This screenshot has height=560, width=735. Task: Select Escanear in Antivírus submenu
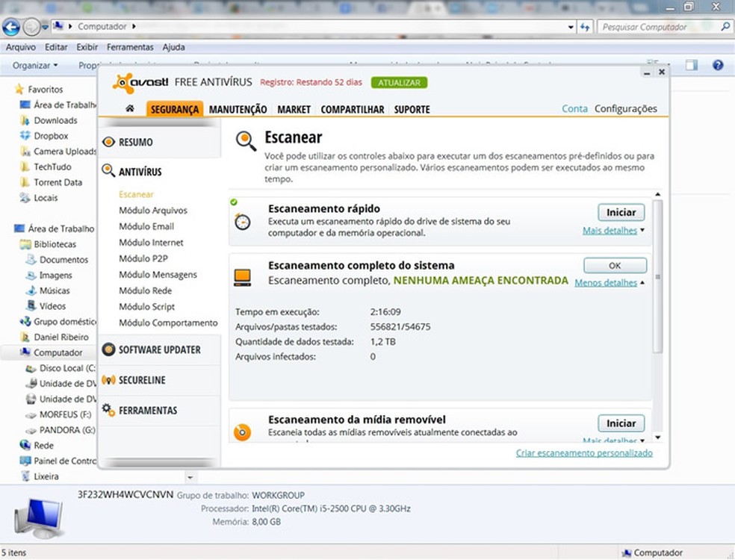pyautogui.click(x=136, y=194)
